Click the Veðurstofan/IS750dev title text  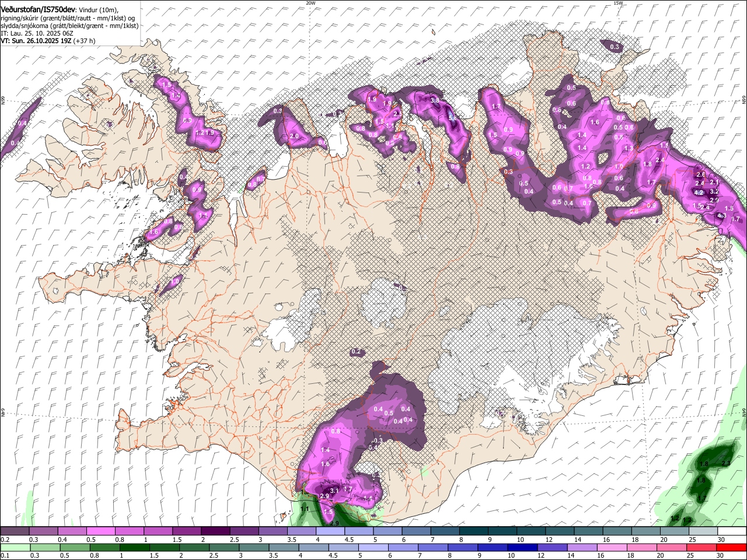[x=38, y=9]
